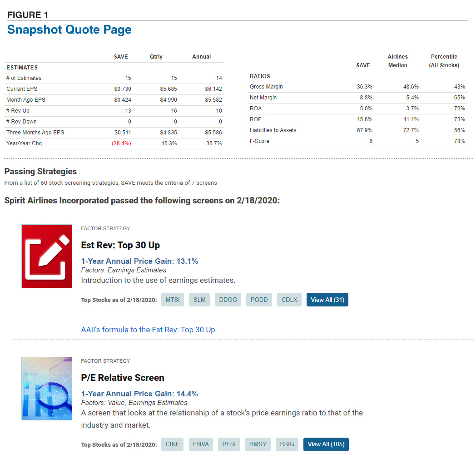Click the Snapshot Quote Page title
476x454 pixels.
69,30
